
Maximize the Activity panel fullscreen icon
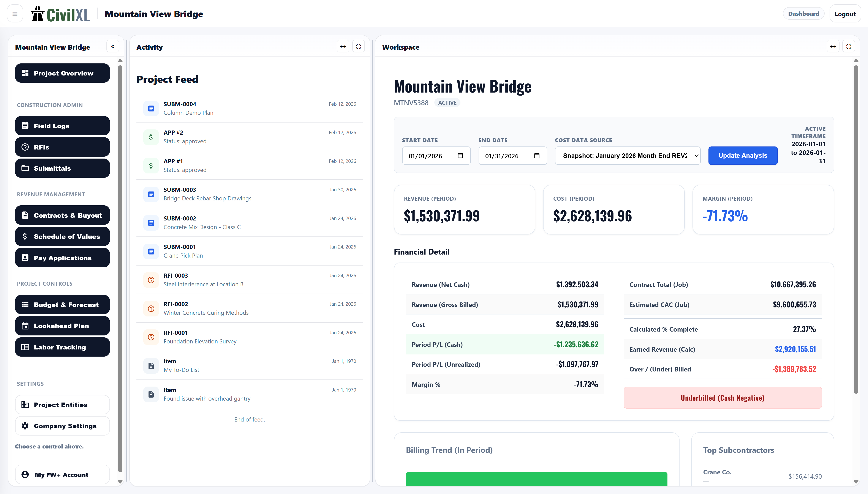click(359, 46)
